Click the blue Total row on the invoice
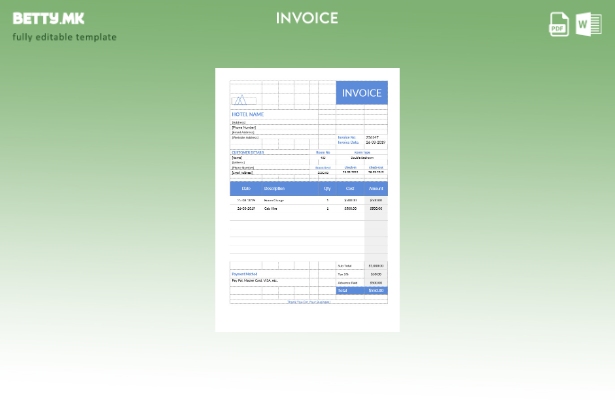This screenshot has width=615, height=400. click(x=361, y=291)
